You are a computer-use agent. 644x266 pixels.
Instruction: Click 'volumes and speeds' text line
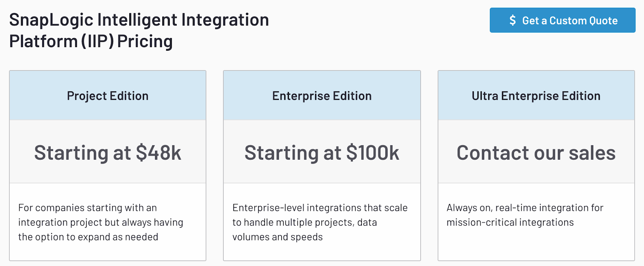coord(277,237)
